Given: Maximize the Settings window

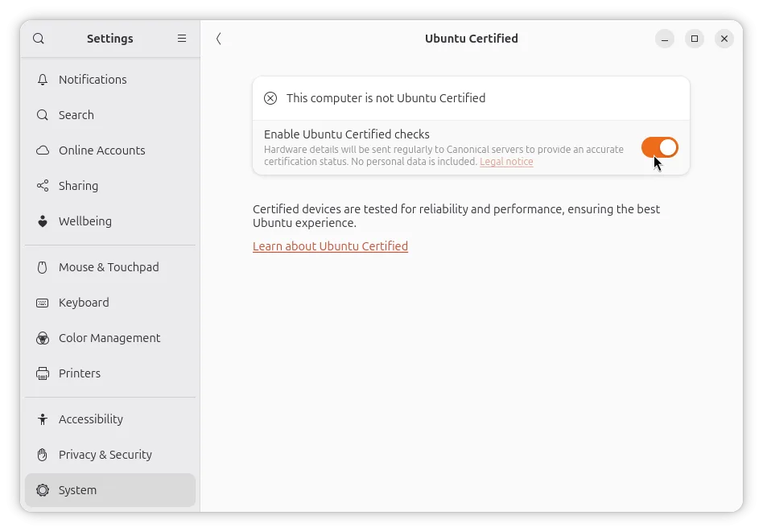Looking at the screenshot, I should 695,39.
